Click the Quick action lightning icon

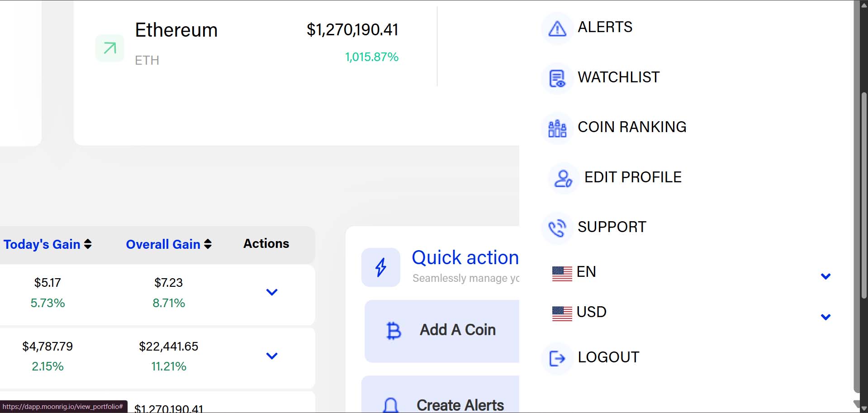pos(381,267)
